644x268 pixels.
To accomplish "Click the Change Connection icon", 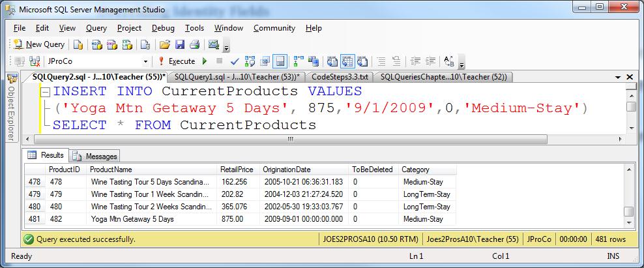I will point(35,61).
